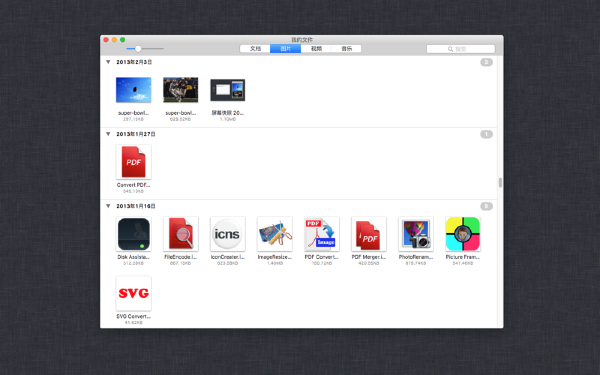
Task: Click the 'FileEncode.i...' file name label
Action: tap(181, 257)
